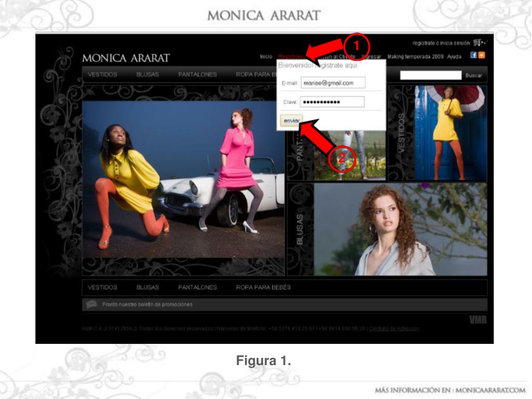532x399 pixels.
Task: Click the E-mail input field
Action: point(333,83)
